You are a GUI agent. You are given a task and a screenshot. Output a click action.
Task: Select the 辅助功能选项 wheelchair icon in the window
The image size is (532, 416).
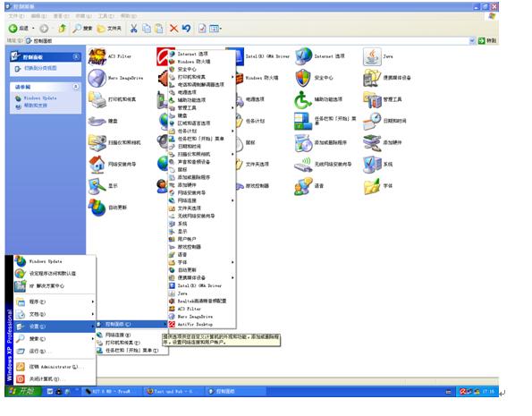pos(303,99)
